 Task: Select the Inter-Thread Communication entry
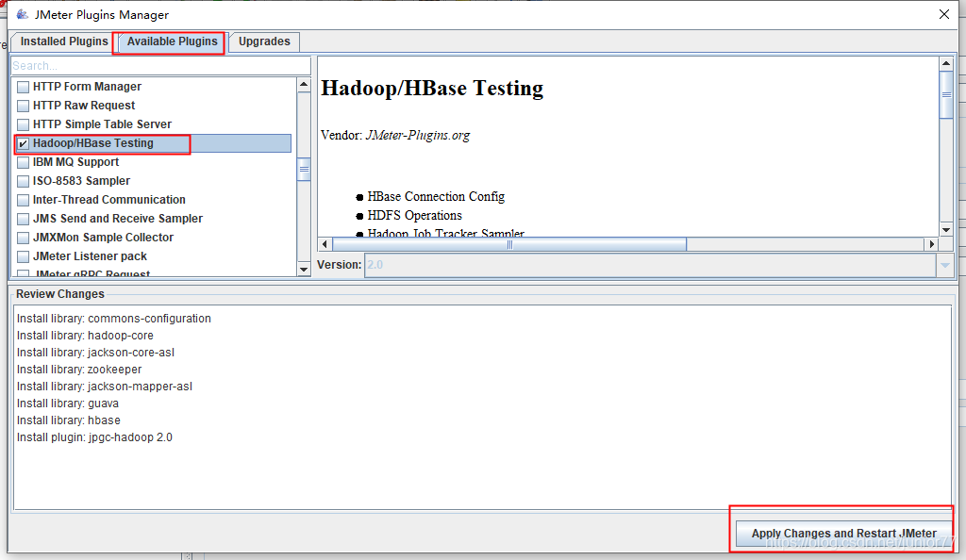click(109, 199)
